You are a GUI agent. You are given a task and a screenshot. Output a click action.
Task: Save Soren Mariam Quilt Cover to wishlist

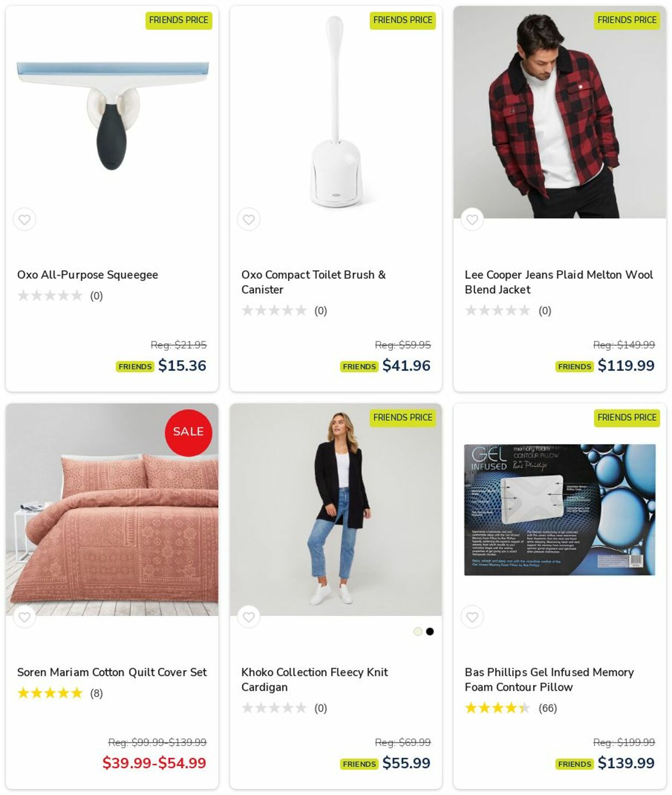pyautogui.click(x=24, y=617)
